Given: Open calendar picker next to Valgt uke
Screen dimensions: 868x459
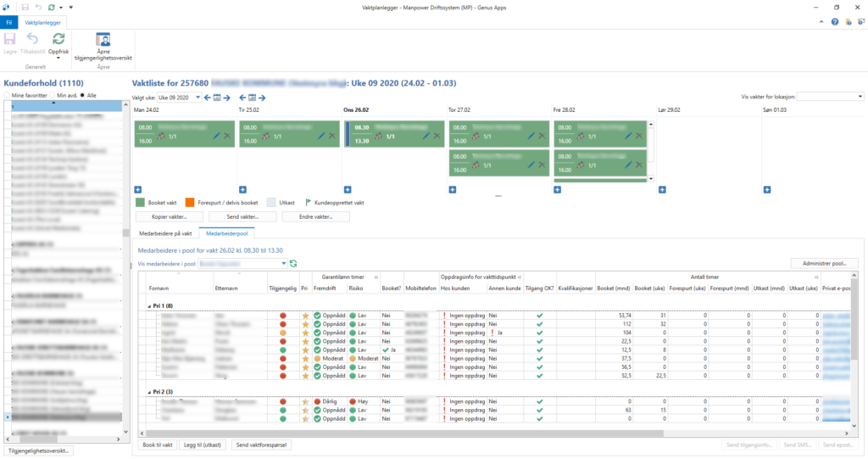Looking at the screenshot, I should 218,98.
